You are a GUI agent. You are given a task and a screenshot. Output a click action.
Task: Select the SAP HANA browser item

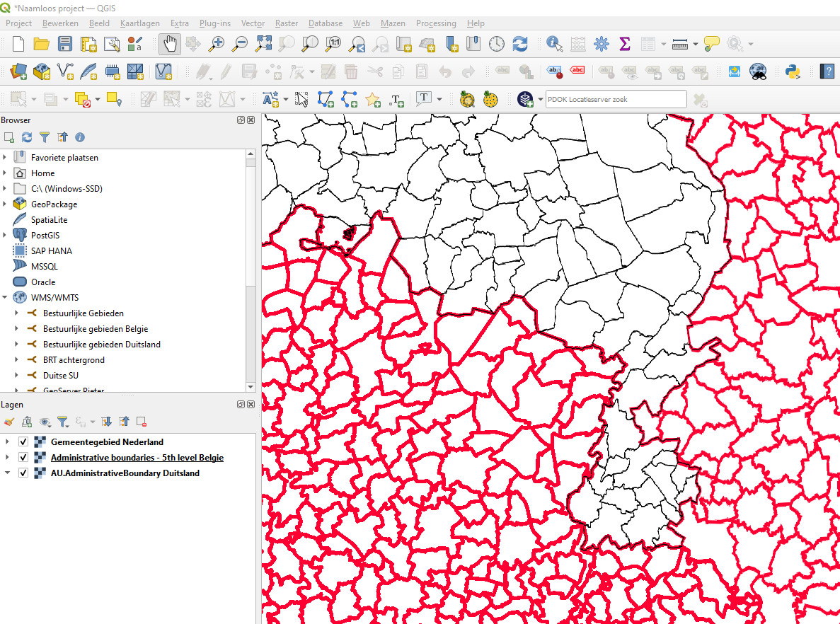(52, 250)
